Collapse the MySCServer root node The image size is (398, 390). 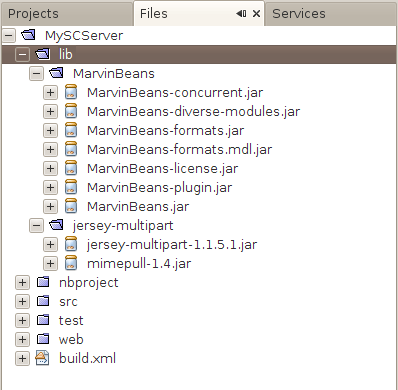click(8, 35)
